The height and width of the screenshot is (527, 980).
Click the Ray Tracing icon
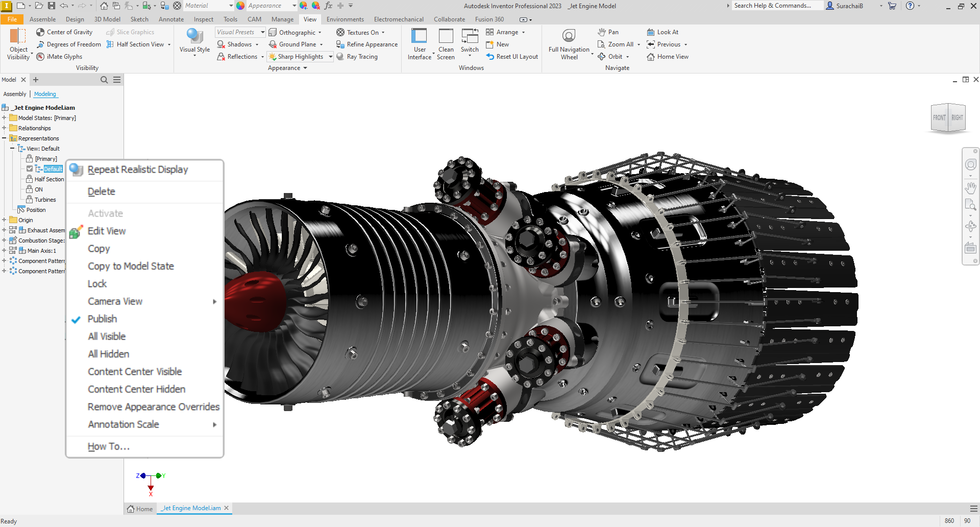340,57
